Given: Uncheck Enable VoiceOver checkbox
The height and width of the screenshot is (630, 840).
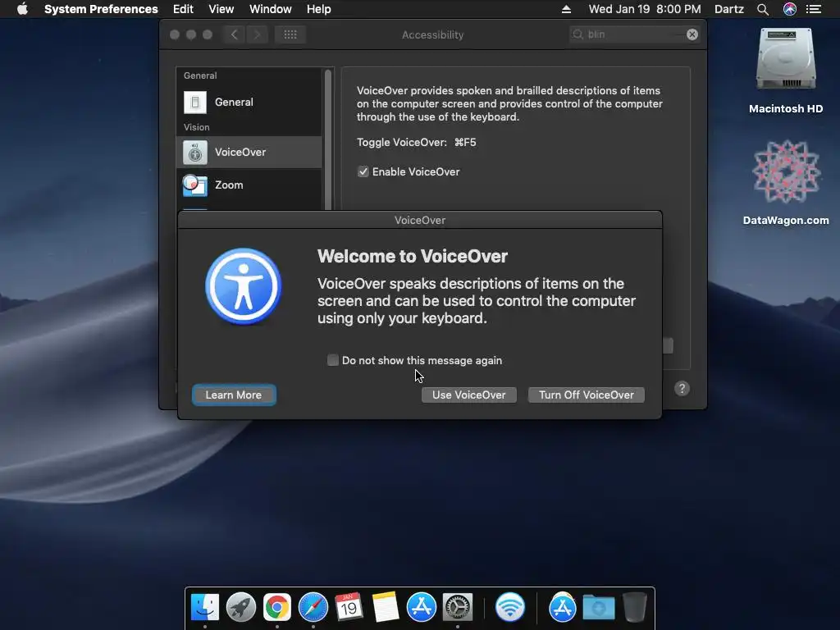Looking at the screenshot, I should point(363,171).
